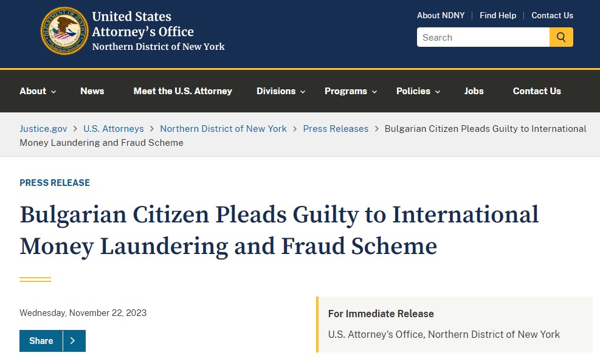
Task: Open the U.S. Attorneys breadcrumb link
Action: click(x=114, y=129)
